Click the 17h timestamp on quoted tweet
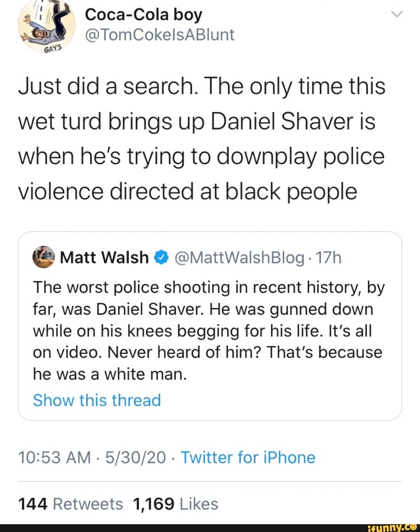420x532 pixels. (330, 257)
